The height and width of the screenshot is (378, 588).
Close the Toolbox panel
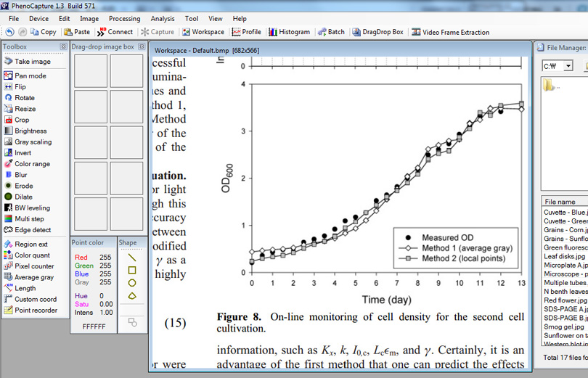click(x=62, y=47)
